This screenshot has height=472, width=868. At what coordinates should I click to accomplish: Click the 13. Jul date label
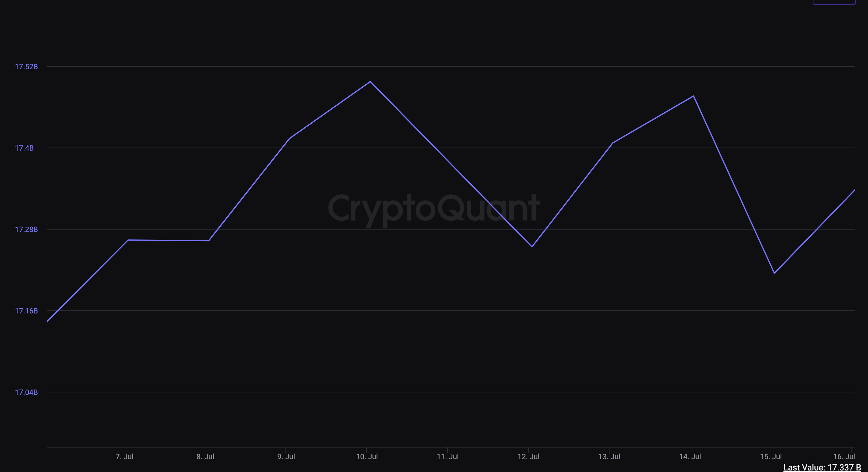tap(609, 457)
